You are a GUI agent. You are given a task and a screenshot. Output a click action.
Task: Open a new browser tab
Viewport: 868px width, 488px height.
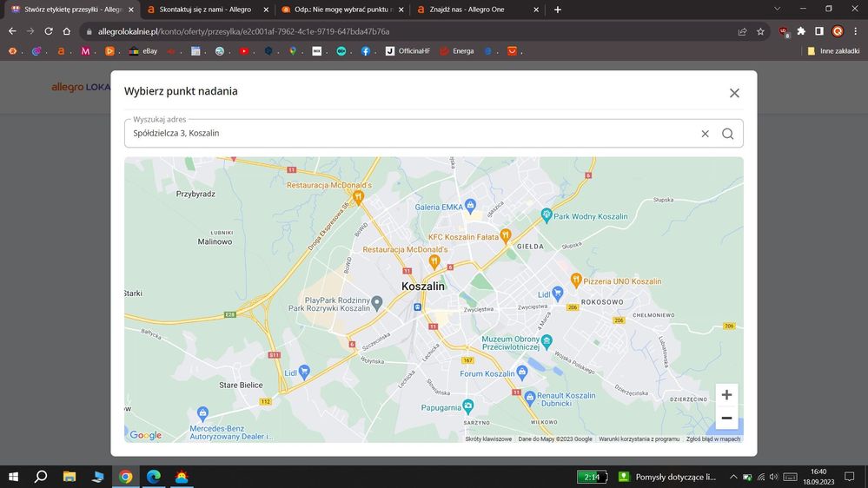tap(558, 10)
